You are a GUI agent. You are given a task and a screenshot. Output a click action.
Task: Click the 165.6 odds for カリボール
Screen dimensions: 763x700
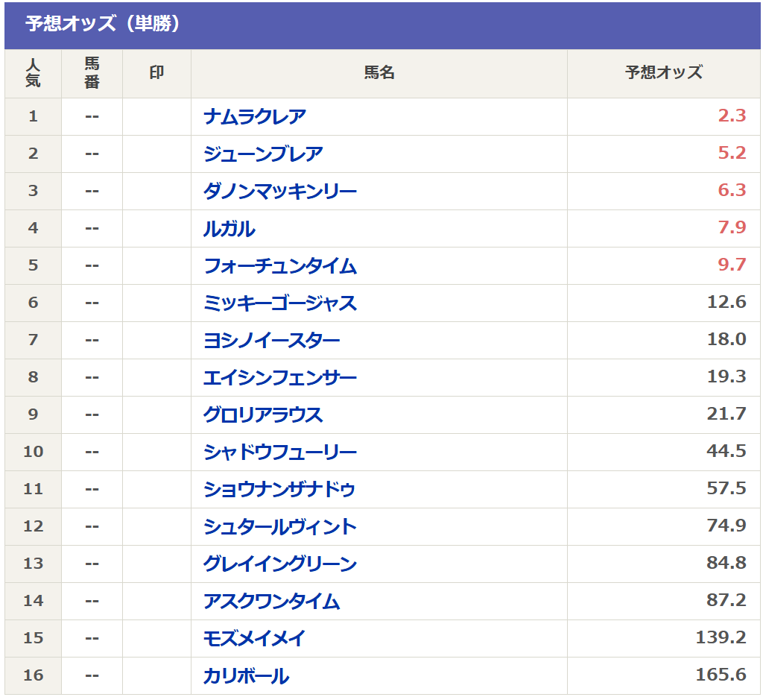point(721,675)
